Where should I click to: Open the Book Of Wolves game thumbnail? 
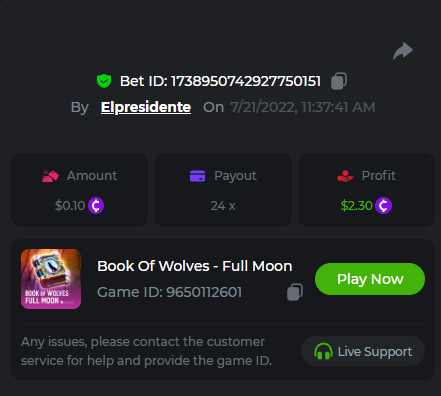[x=51, y=279]
